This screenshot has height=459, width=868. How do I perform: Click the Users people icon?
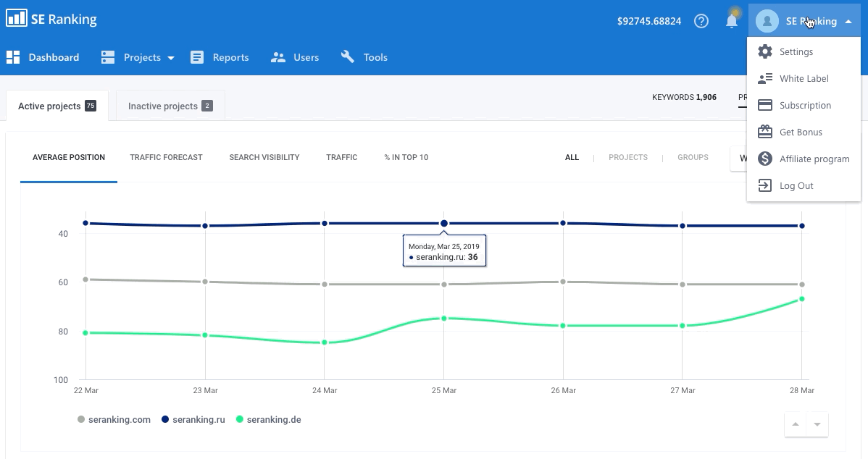(278, 57)
